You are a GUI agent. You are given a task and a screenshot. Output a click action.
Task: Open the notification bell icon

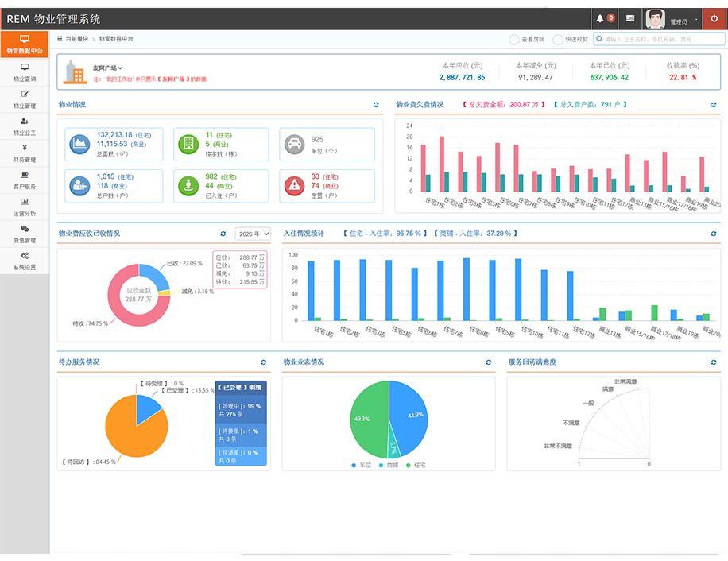click(x=600, y=18)
